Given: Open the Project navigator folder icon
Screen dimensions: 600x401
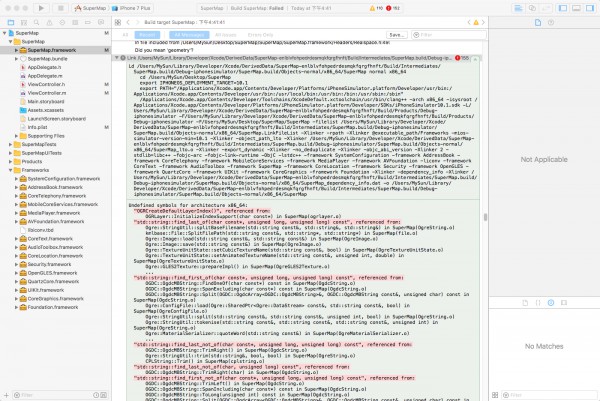Looking at the screenshot, I should [11, 23].
